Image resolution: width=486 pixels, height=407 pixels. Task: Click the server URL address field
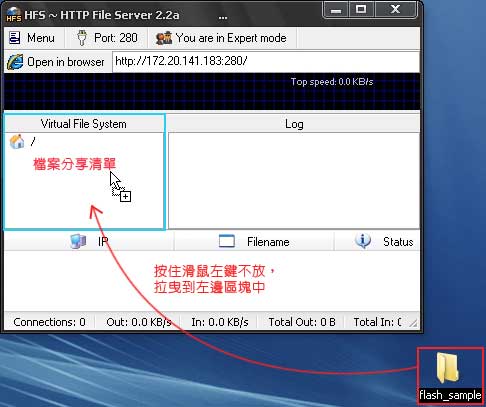click(266, 61)
